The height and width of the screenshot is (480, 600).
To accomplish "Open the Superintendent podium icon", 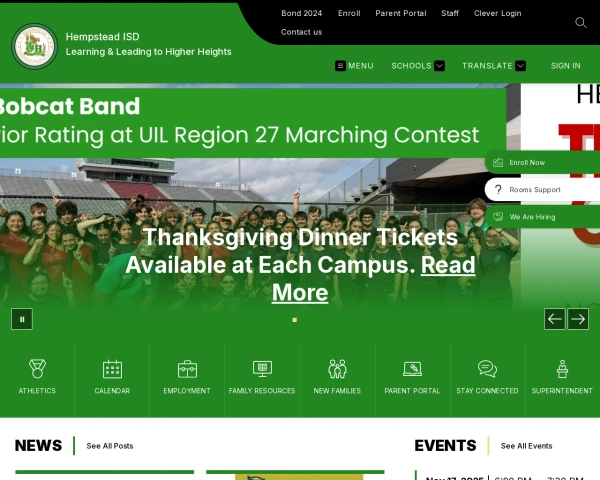I will tap(562, 369).
